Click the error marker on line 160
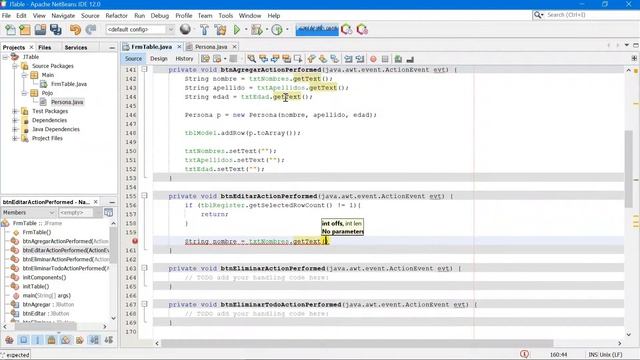Screen dimensions: 640x360 pyautogui.click(x=135, y=241)
